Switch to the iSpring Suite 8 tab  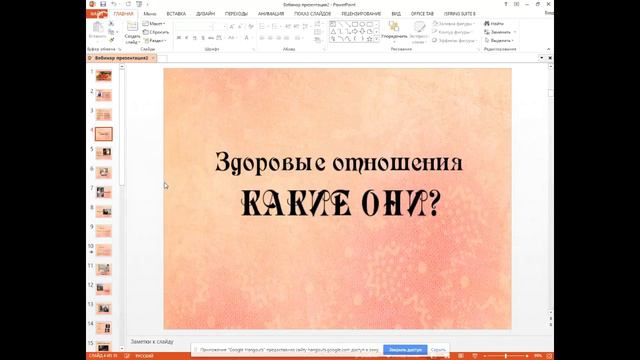(x=460, y=14)
